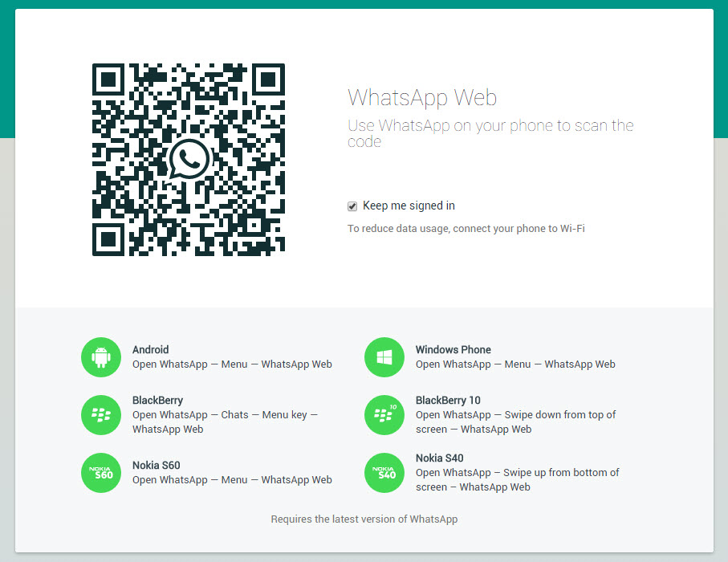Viewport: 728px width, 562px height.
Task: Uncheck the Keep me signed in checkbox
Action: click(352, 206)
